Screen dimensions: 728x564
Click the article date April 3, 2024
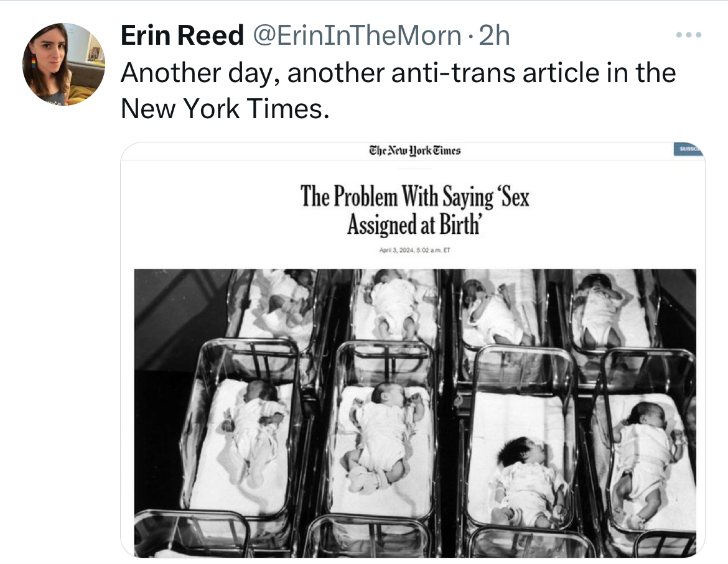coord(396,251)
